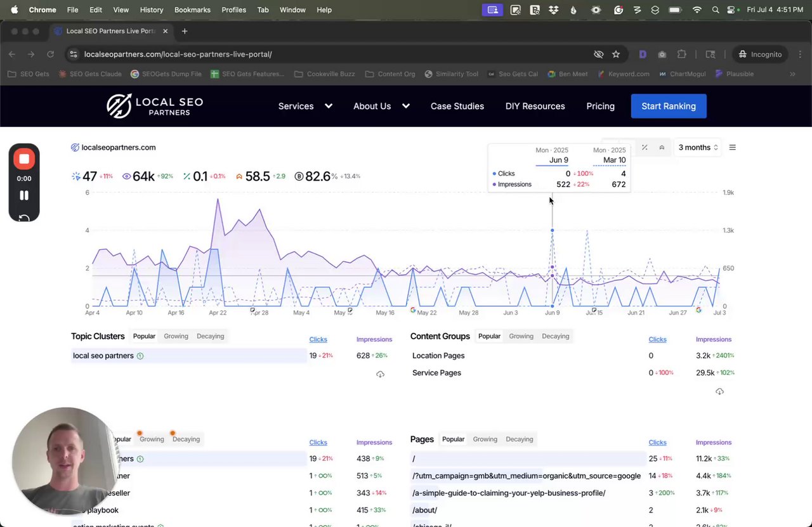Image resolution: width=812 pixels, height=527 pixels.
Task: Open the hamburger menu beside 3 months
Action: point(732,148)
